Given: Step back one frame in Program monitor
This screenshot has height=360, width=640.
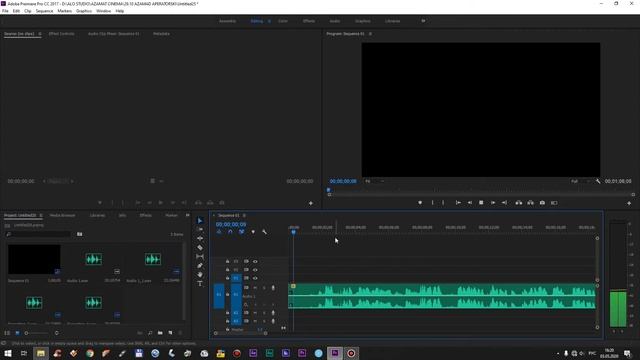Looking at the screenshot, I should pyautogui.click(x=470, y=202).
